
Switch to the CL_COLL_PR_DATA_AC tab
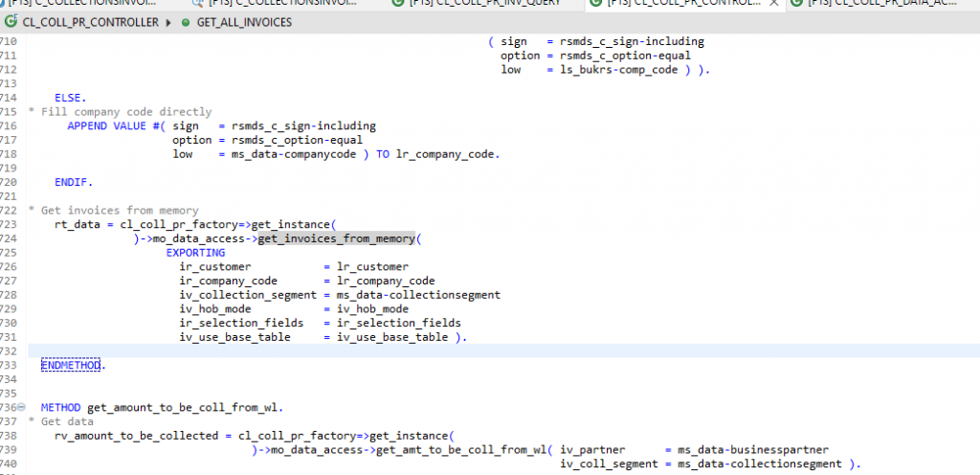(881, 3)
